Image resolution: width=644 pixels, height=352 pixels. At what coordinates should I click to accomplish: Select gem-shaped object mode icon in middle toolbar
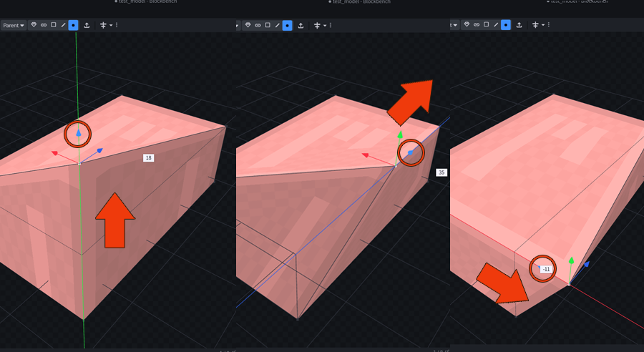point(248,25)
